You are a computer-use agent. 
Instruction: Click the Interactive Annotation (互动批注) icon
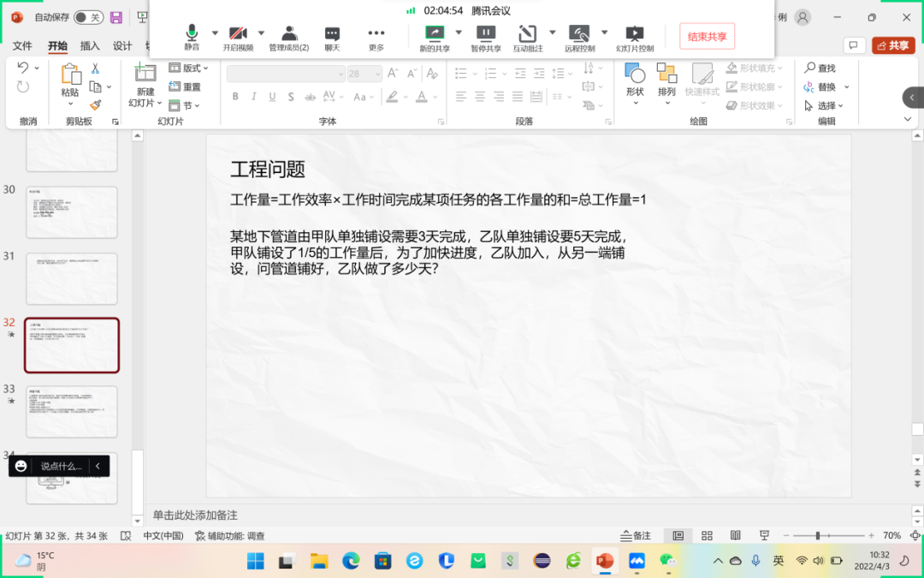click(527, 34)
